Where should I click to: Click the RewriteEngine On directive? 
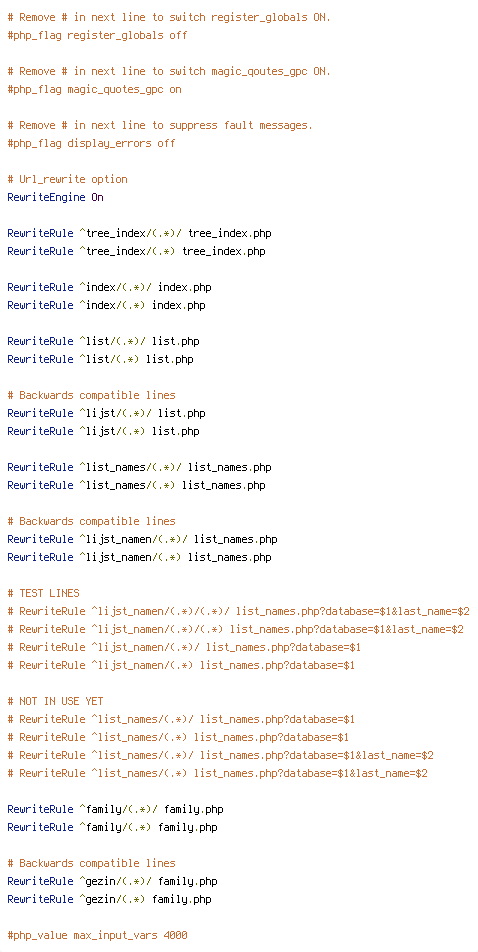55,197
